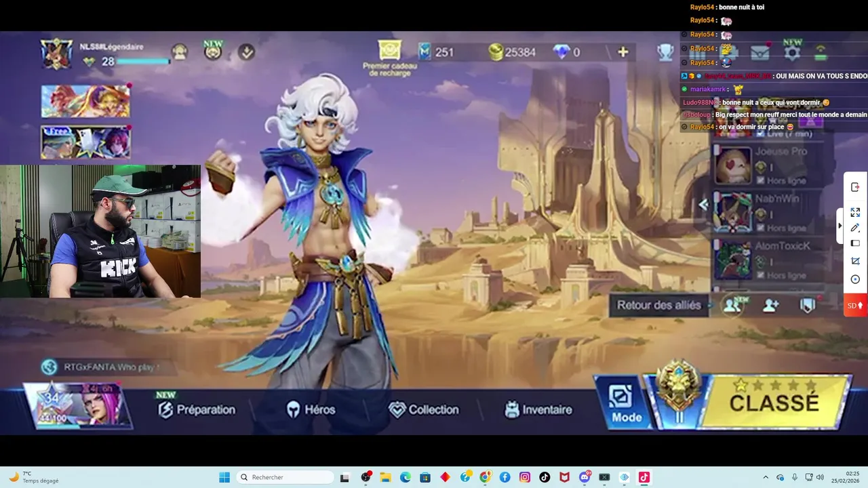Open game settings gear marked NEW
The image size is (868, 488).
[792, 50]
